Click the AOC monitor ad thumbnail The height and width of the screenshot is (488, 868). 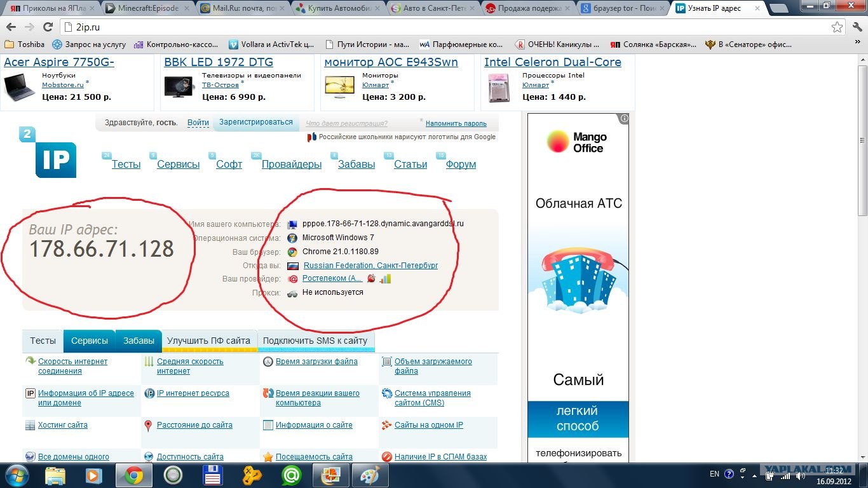[x=340, y=86]
